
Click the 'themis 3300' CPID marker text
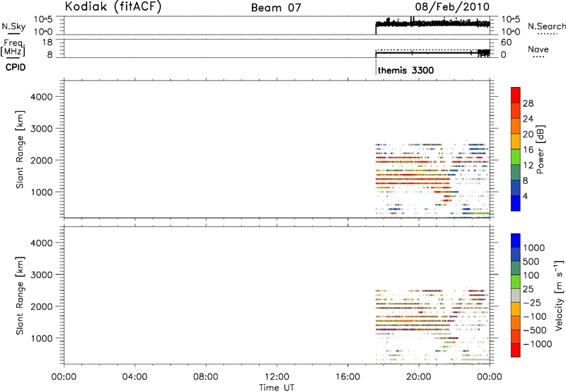pos(405,70)
